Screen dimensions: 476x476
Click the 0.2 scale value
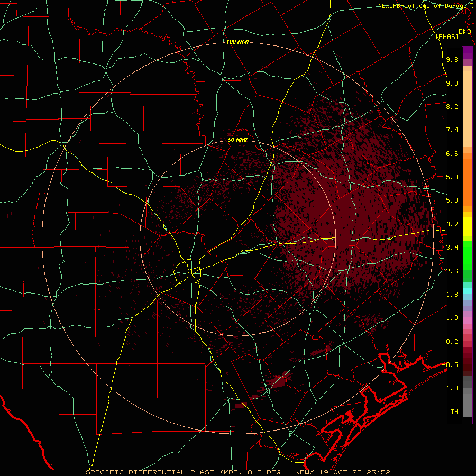[x=452, y=342]
